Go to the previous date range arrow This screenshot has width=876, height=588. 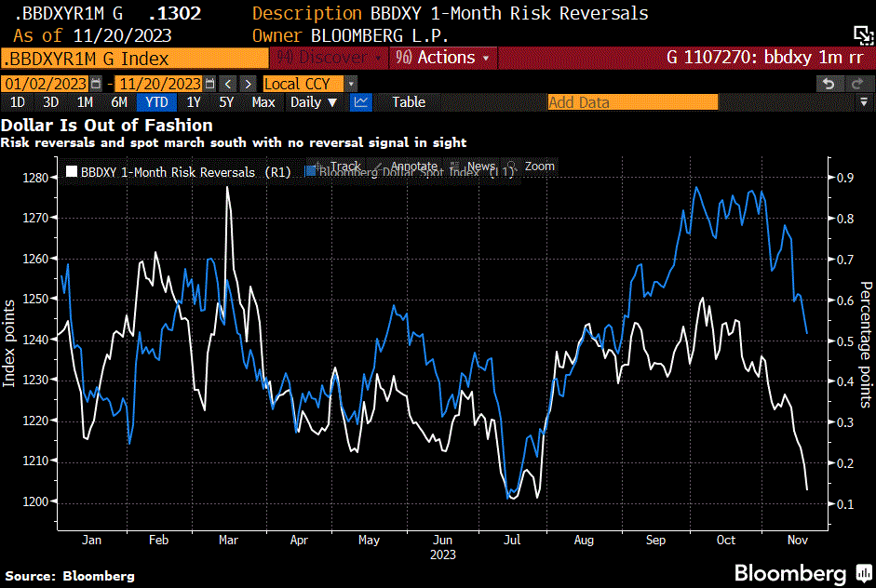pyautogui.click(x=228, y=84)
